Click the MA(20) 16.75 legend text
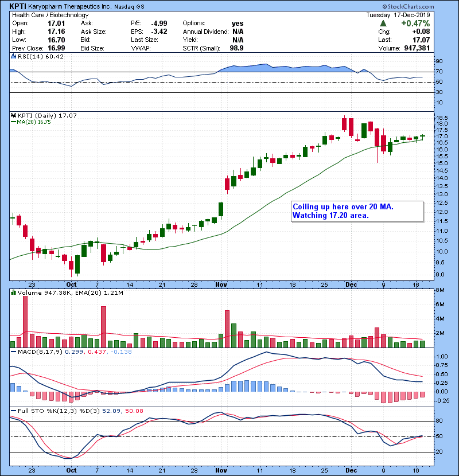The image size is (459, 476). click(x=34, y=122)
